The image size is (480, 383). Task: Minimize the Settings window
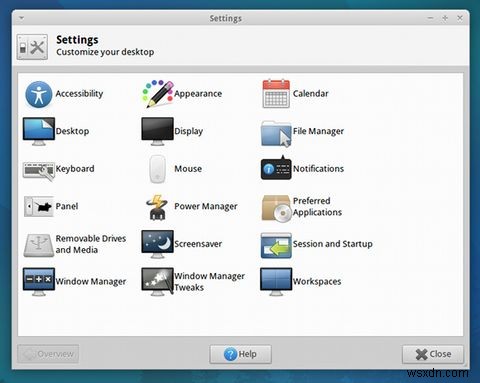click(430, 18)
